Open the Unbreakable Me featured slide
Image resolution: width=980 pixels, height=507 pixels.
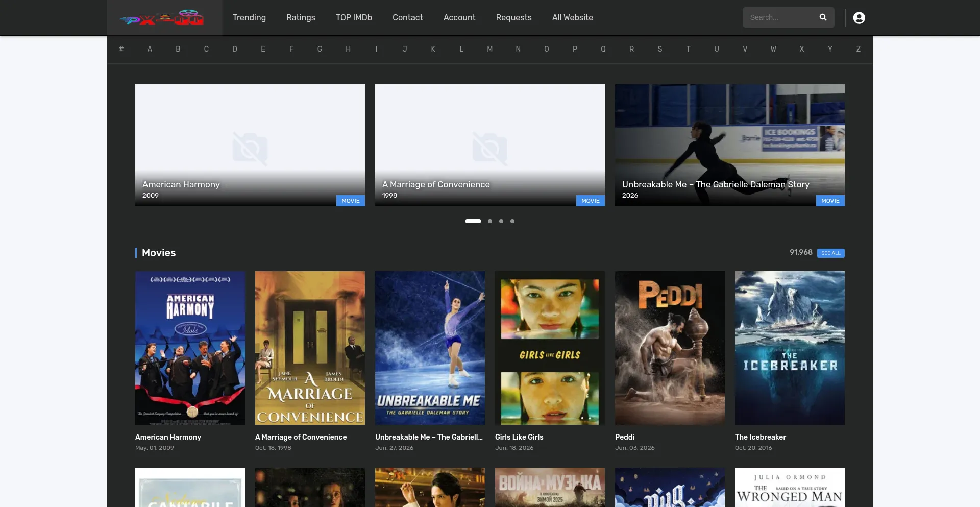730,145
